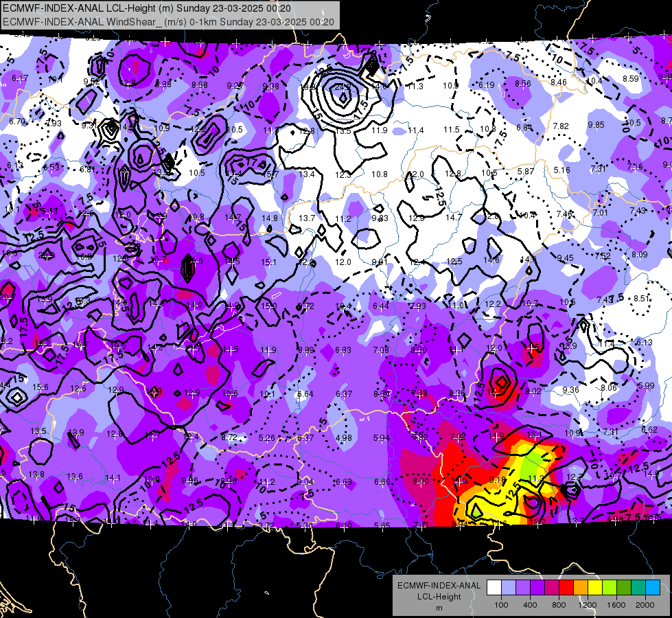Click the wind shear value 6.81
This screenshot has width=672, height=618.
click(x=87, y=170)
